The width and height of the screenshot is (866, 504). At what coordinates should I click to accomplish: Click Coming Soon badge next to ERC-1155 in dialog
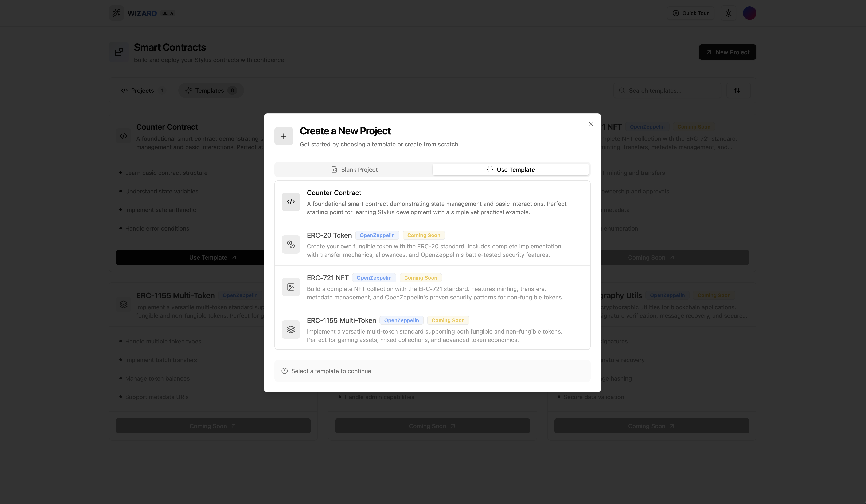click(x=448, y=320)
